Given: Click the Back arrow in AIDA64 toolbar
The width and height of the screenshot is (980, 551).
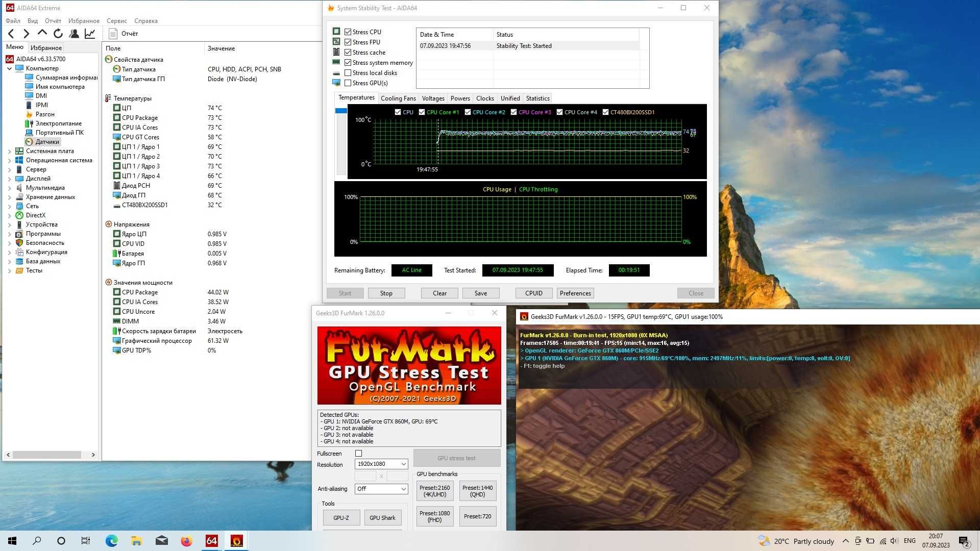Looking at the screenshot, I should click(11, 34).
